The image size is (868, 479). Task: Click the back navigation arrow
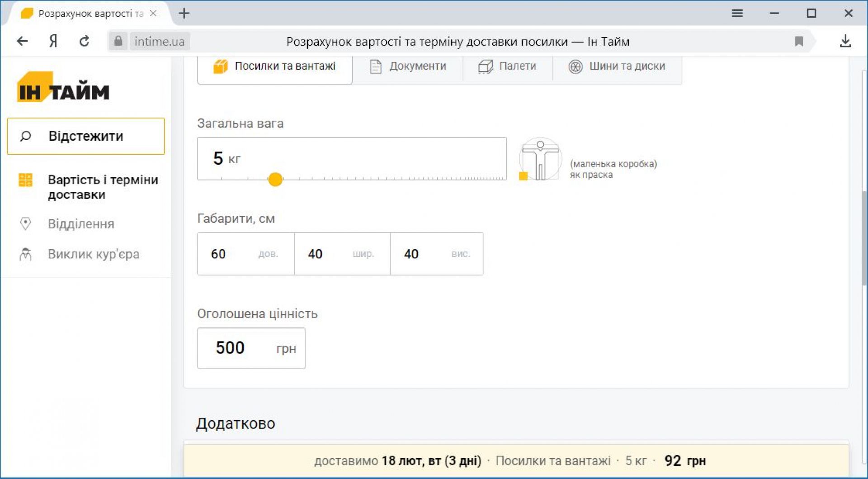pos(22,42)
